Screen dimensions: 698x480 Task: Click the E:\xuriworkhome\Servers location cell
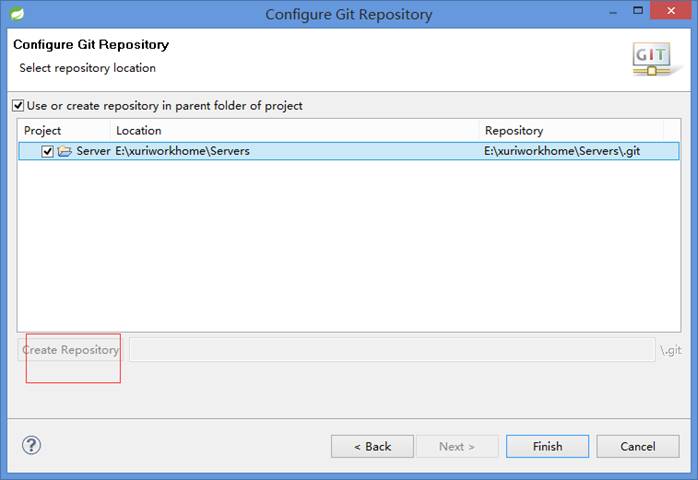tap(183, 151)
